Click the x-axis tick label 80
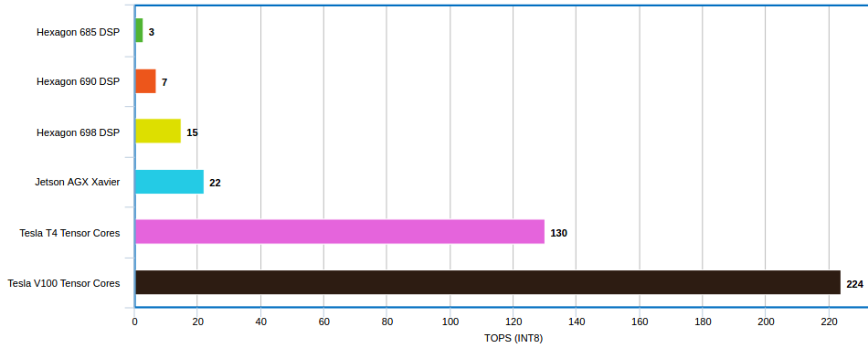This screenshot has height=348, width=868. [387, 322]
